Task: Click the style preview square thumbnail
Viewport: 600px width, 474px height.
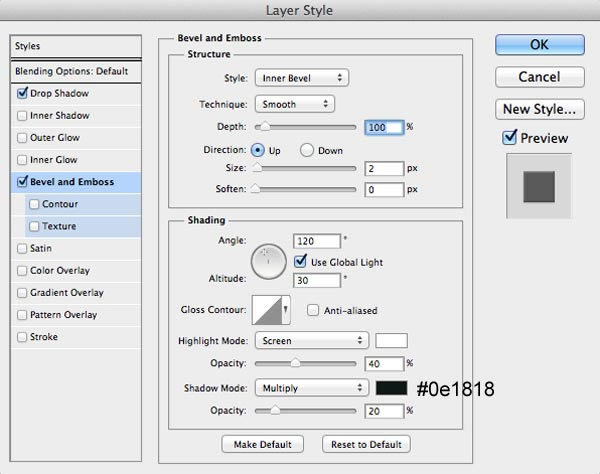Action: tap(539, 187)
